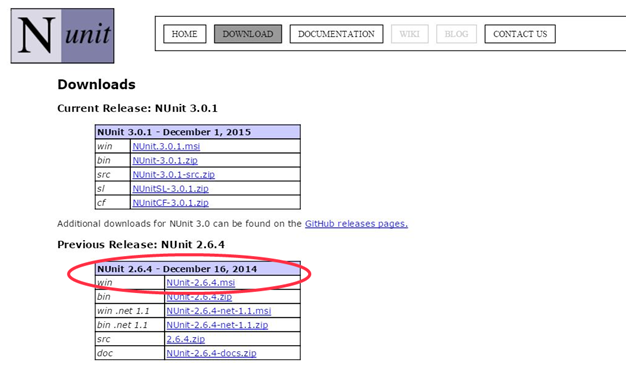The height and width of the screenshot is (365, 628).
Task: Open the WIKI nav item
Action: [409, 34]
